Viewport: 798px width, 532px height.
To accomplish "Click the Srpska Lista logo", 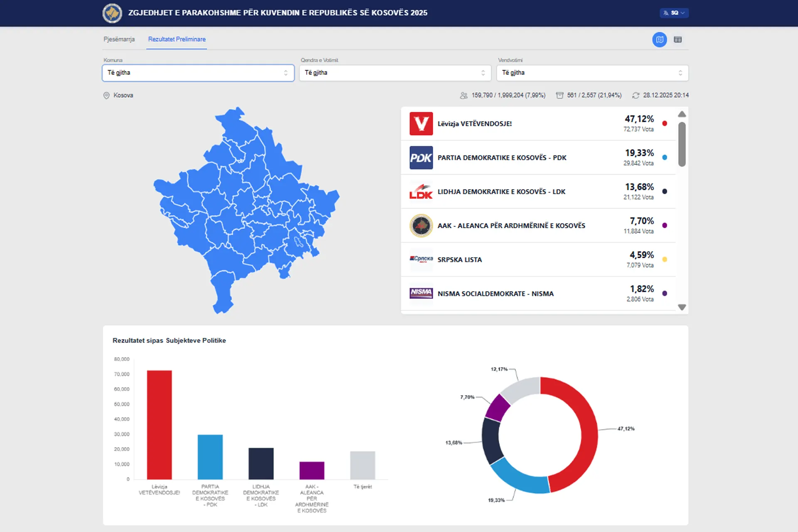I will tap(421, 259).
